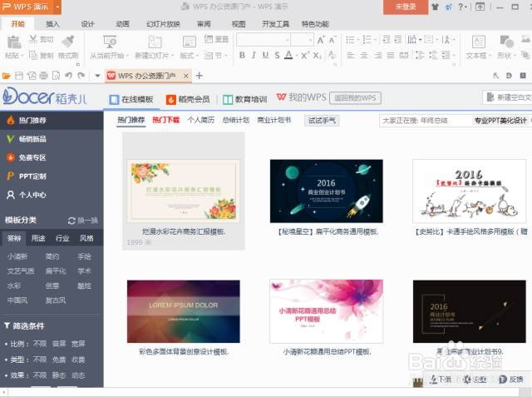The width and height of the screenshot is (532, 397).
Task: Start slideshow from current slide icon
Action: tap(110, 42)
